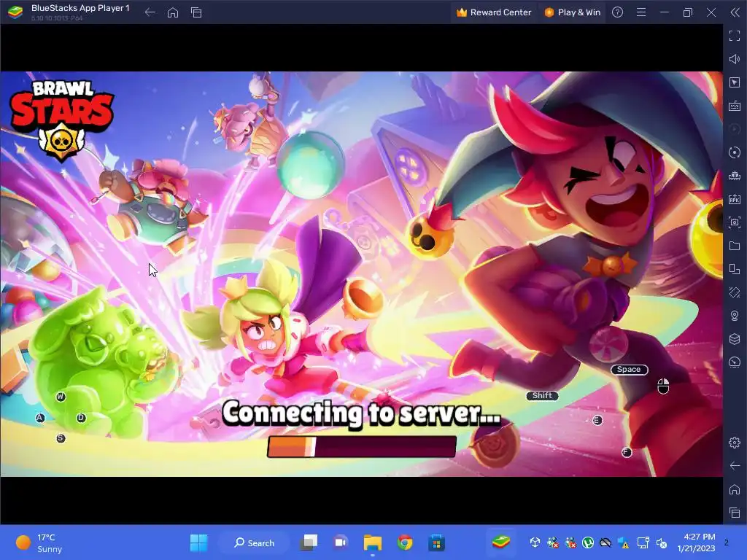The height and width of the screenshot is (560, 747).
Task: Click the A key overlay
Action: [40, 418]
